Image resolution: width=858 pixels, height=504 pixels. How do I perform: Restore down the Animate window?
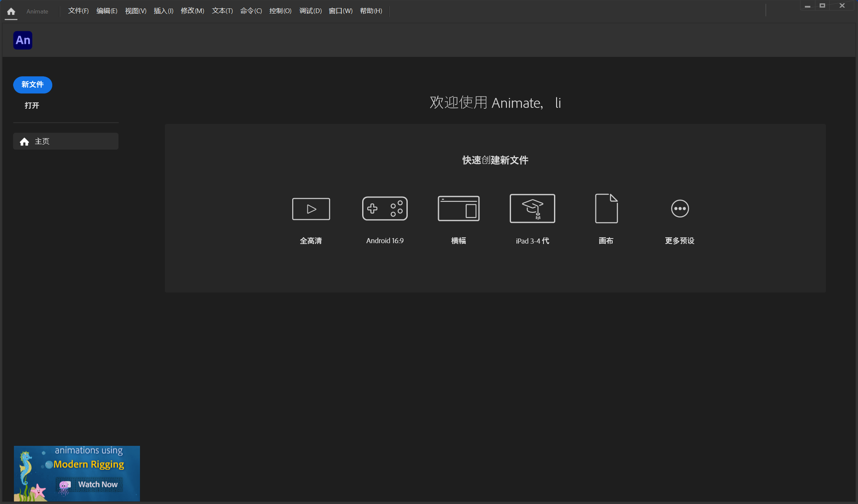click(822, 6)
